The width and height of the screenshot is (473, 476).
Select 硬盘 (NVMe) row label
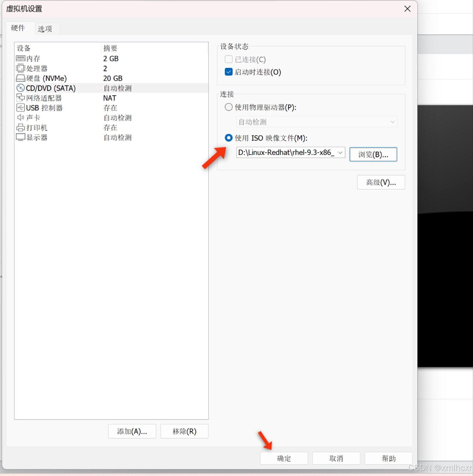pos(47,78)
